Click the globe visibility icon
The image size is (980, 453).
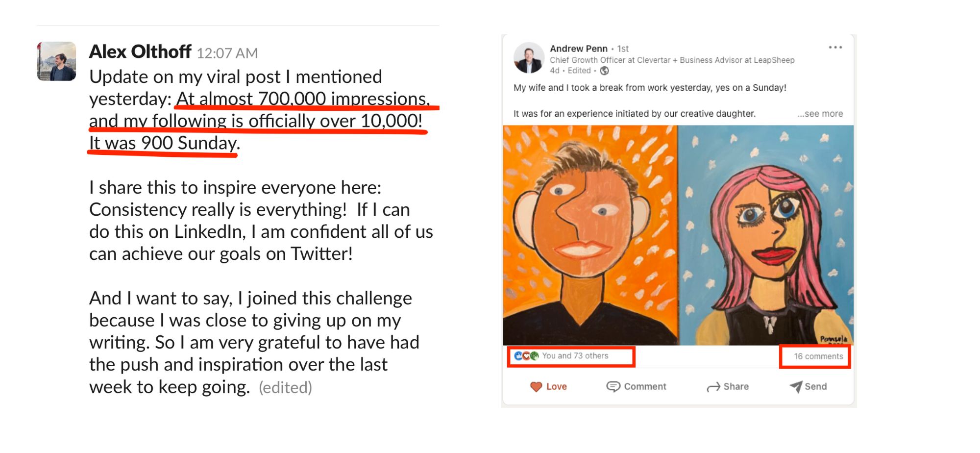point(605,71)
